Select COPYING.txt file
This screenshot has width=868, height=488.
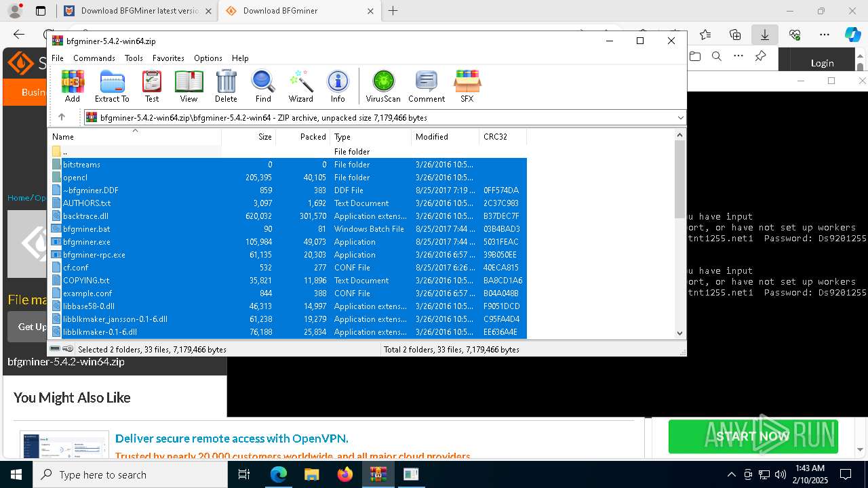pyautogui.click(x=288, y=281)
